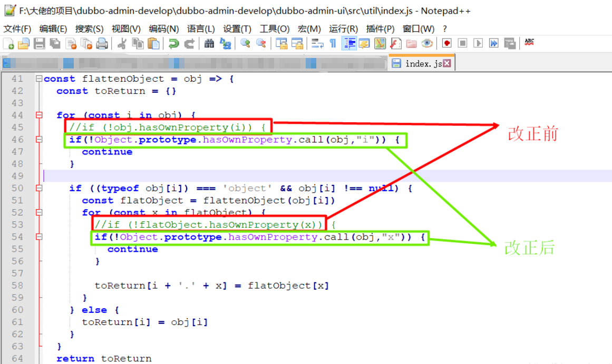Screen dimensions: 612x364
Task: Toggle the file monitoring eye icon
Action: click(427, 43)
